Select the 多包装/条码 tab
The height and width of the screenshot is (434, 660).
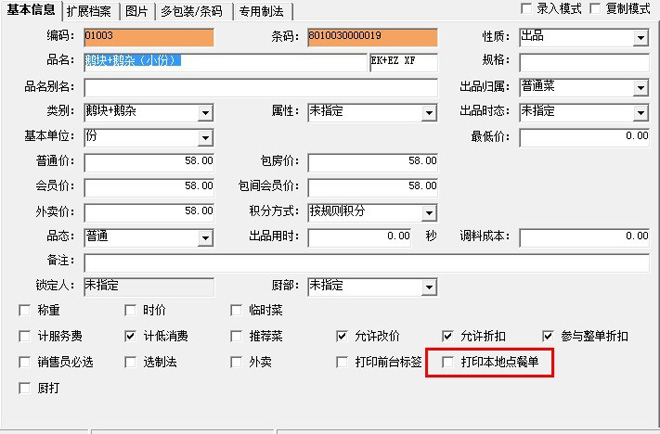point(192,11)
